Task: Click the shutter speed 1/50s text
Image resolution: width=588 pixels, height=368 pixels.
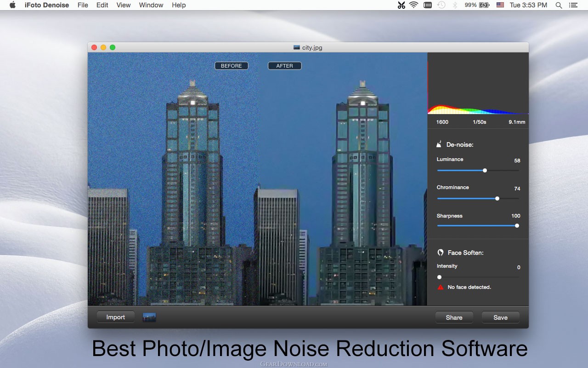Action: 480,122
